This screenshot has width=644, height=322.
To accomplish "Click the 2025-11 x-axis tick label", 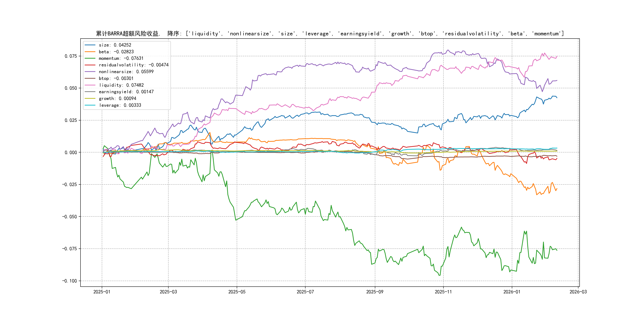I will pos(443,292).
